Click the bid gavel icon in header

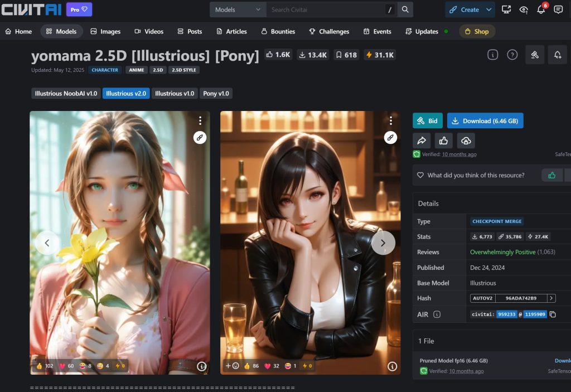[534, 55]
